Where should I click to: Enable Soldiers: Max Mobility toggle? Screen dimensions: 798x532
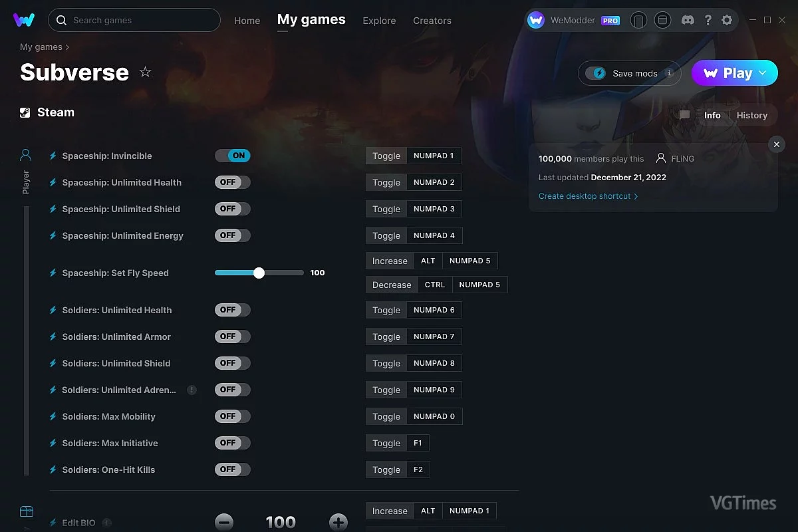click(x=233, y=416)
